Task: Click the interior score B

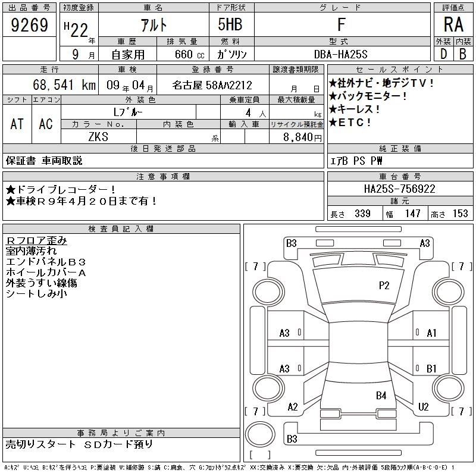Action: [463, 54]
